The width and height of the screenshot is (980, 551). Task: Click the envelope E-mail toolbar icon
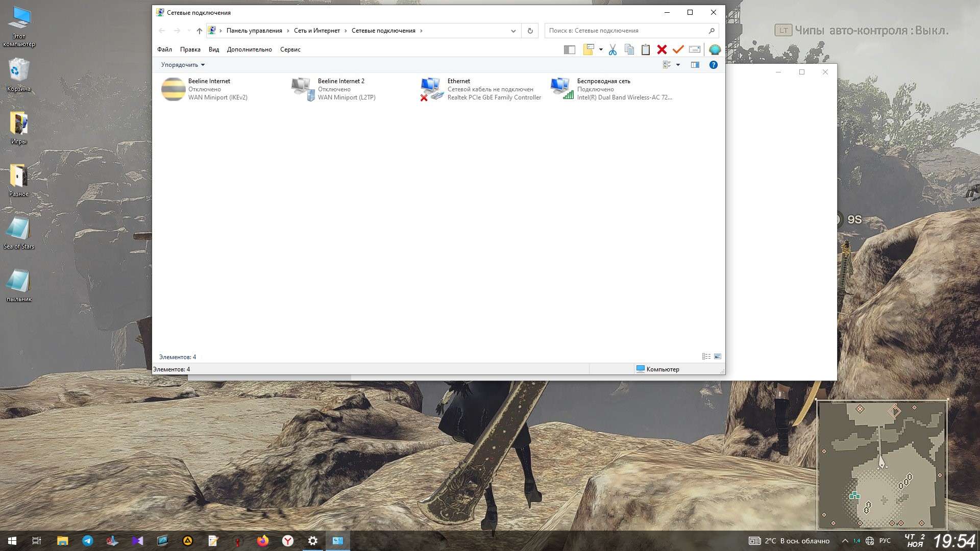coord(694,49)
